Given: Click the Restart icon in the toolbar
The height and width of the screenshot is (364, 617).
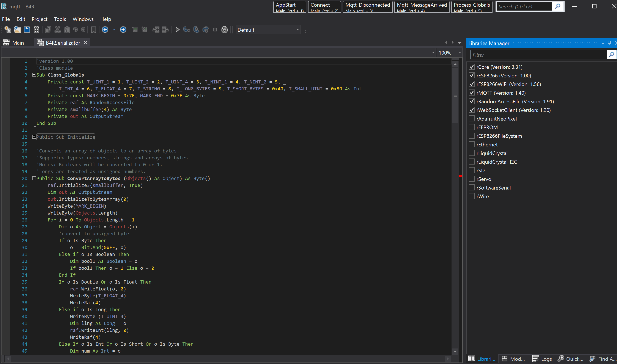Looking at the screenshot, I should pyautogui.click(x=225, y=30).
